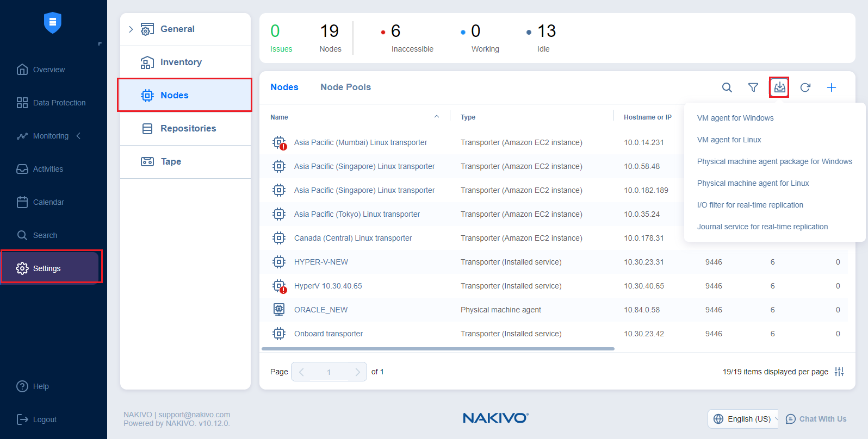Sort nodes by Name column arrow
The height and width of the screenshot is (439, 868).
pyautogui.click(x=436, y=117)
